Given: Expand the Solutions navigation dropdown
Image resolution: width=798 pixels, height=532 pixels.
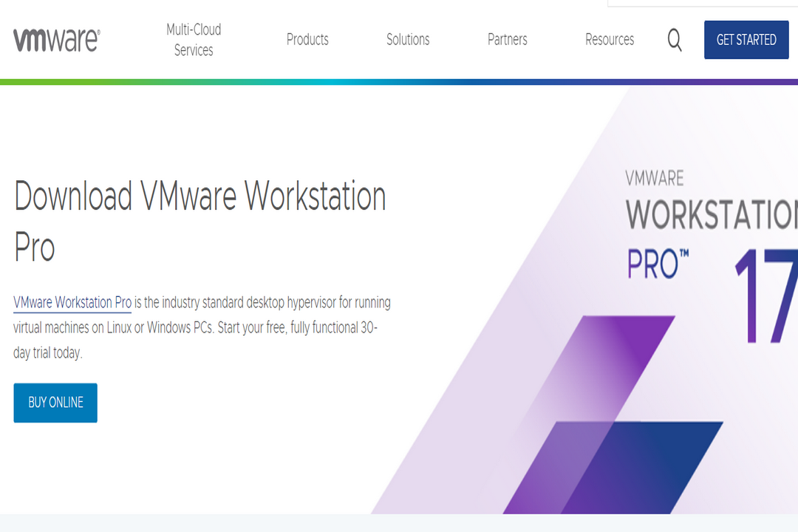Looking at the screenshot, I should click(x=408, y=40).
